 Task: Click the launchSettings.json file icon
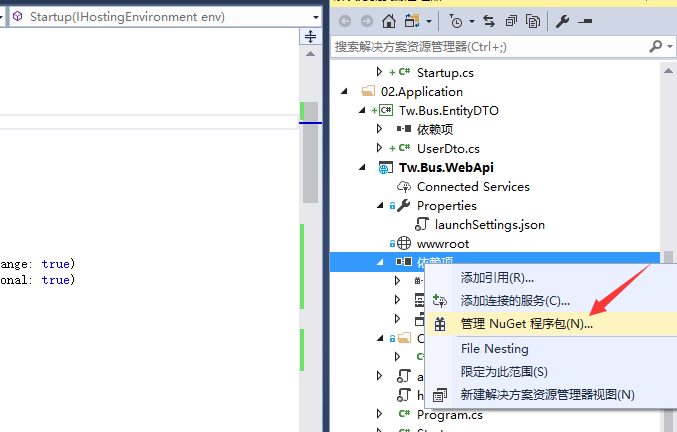pos(422,224)
